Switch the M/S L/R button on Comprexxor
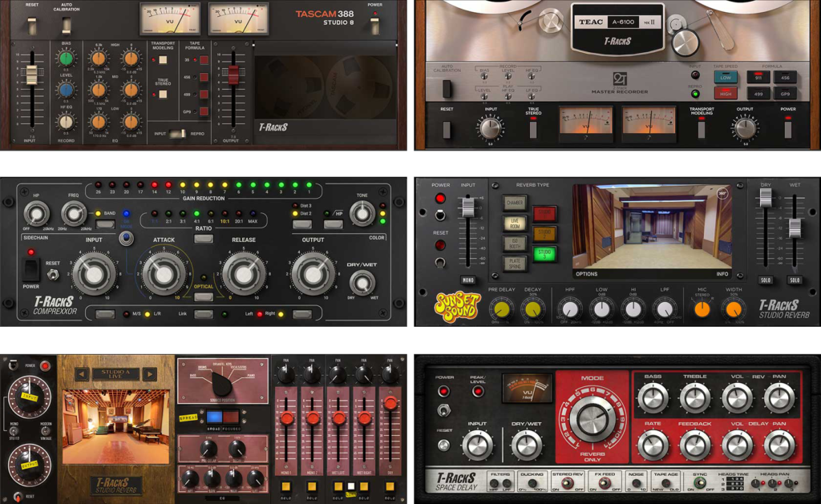 pos(105,314)
